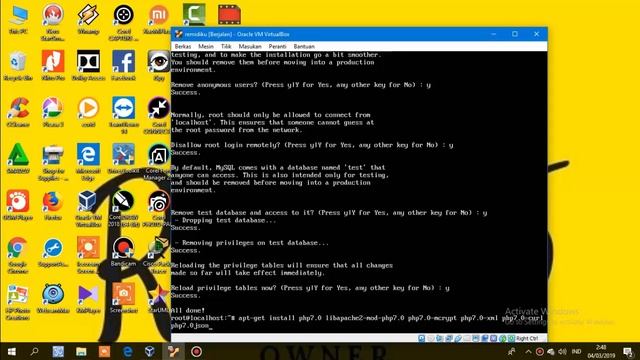Click the VirtualBox window title bar icon
Screen dimensions: 640x360
[x=178, y=34]
